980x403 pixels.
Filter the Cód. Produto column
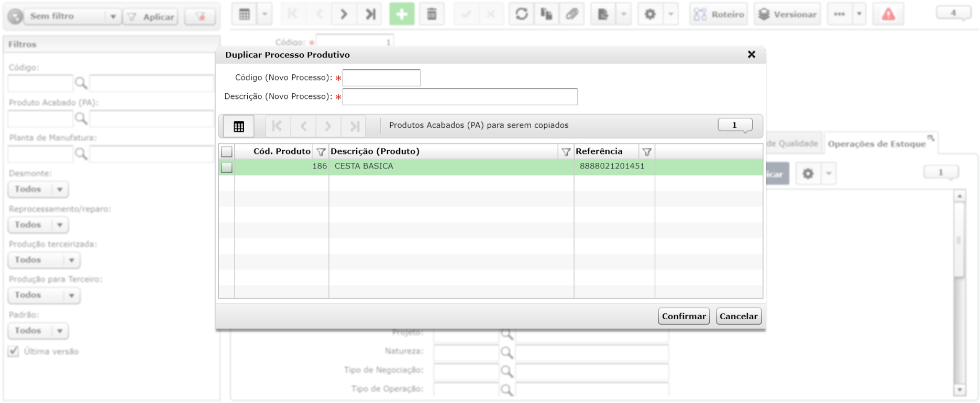[321, 152]
